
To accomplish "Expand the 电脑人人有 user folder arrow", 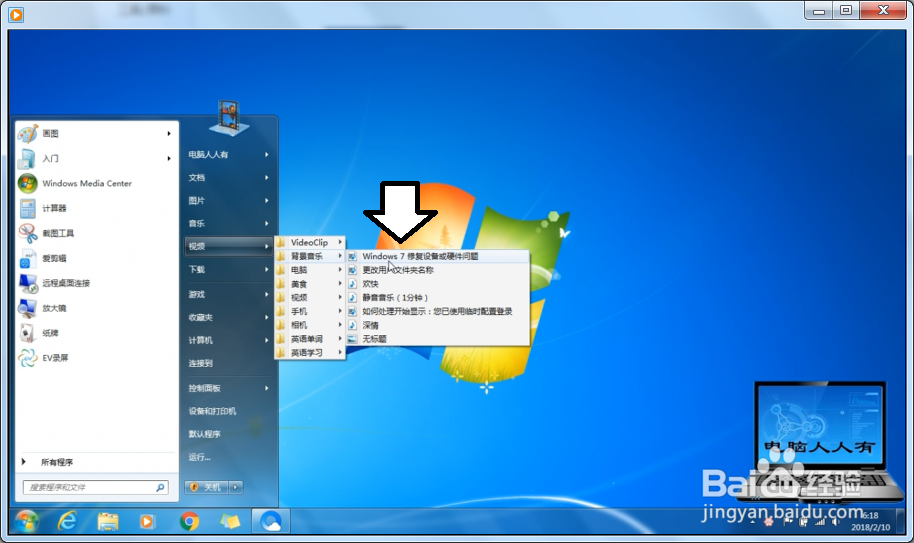I will pos(266,154).
